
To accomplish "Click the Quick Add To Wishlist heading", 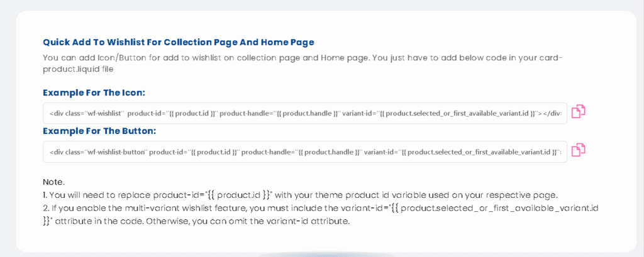I will 178,42.
